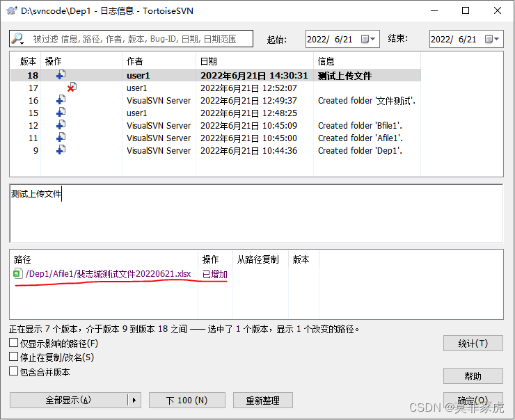Click the 帮助 help button
Image resolution: width=515 pixels, height=420 pixels.
pos(473,375)
